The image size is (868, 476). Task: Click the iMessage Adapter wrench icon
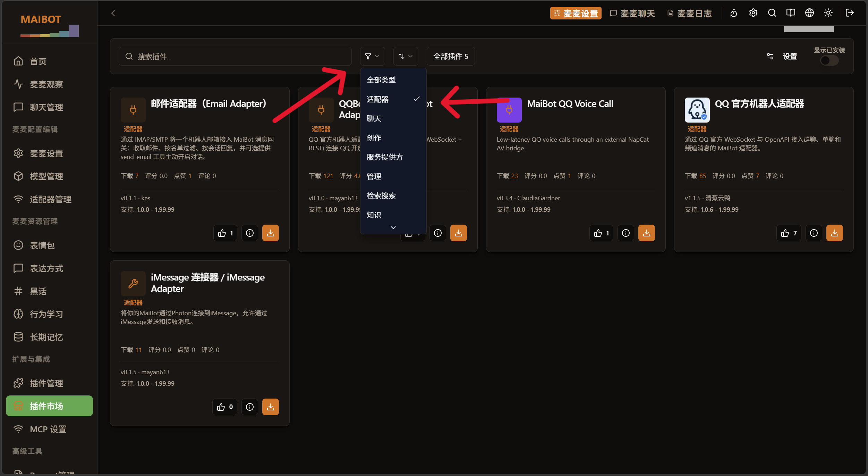point(133,284)
